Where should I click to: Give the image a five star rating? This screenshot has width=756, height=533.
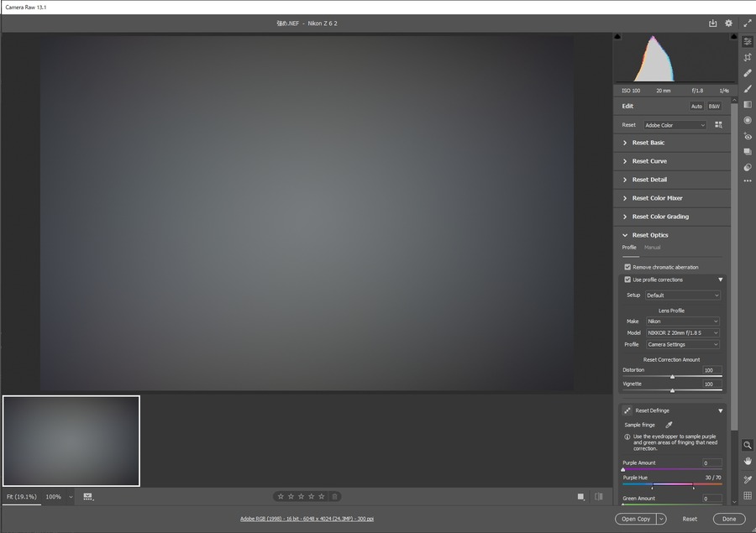pos(322,496)
